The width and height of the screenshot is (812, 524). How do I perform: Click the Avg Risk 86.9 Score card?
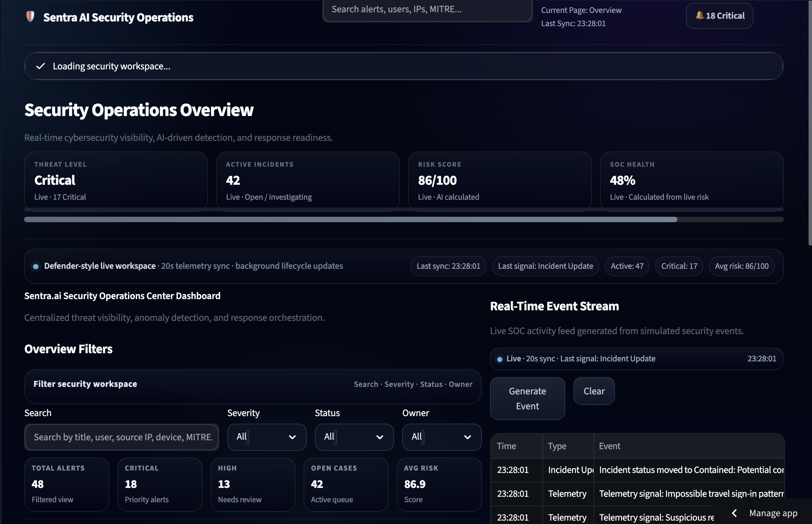pos(439,484)
